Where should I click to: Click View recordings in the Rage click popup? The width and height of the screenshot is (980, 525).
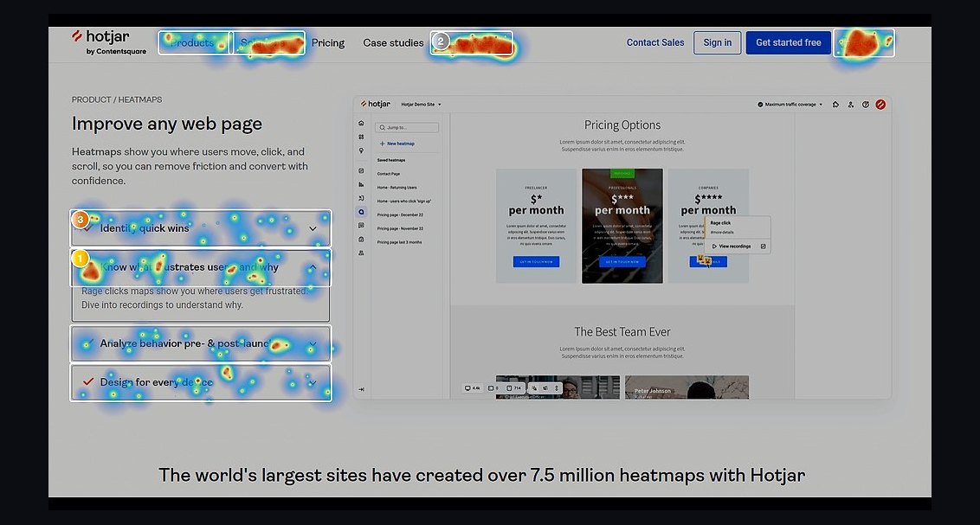(x=732, y=246)
